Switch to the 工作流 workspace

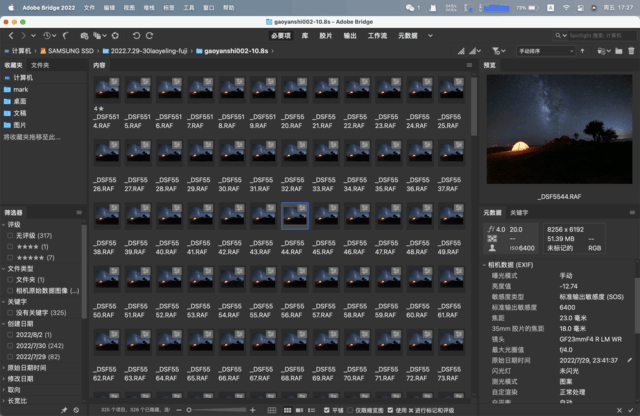[377, 36]
